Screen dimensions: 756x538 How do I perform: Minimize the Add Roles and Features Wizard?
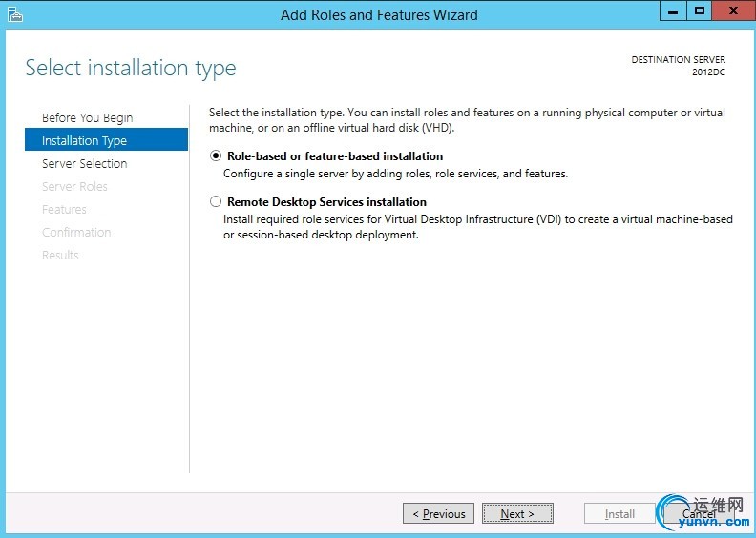[x=673, y=11]
